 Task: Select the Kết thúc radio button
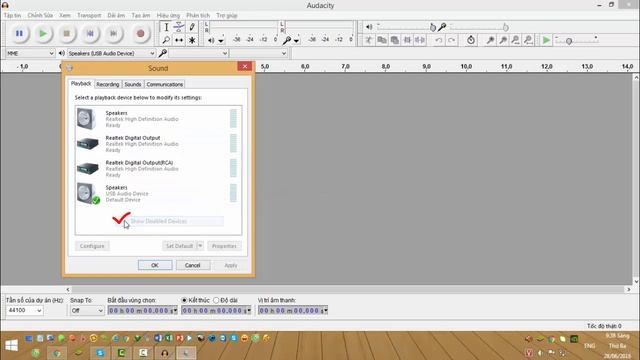[184, 300]
